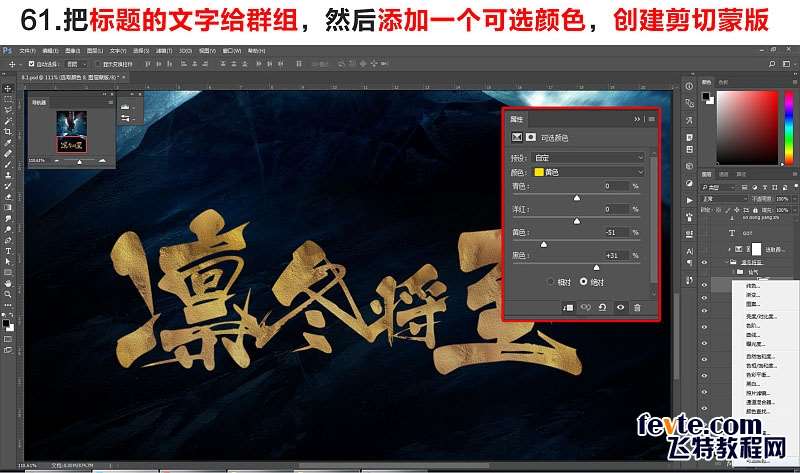This screenshot has width=800, height=473.
Task: Open the 预设 preset dropdown
Action: click(588, 158)
